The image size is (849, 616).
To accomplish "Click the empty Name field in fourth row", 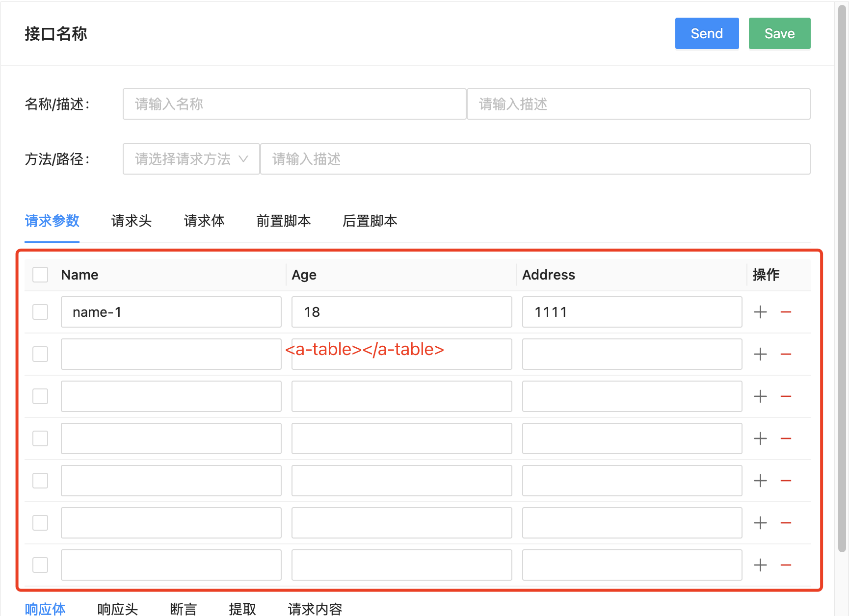I will tap(171, 438).
